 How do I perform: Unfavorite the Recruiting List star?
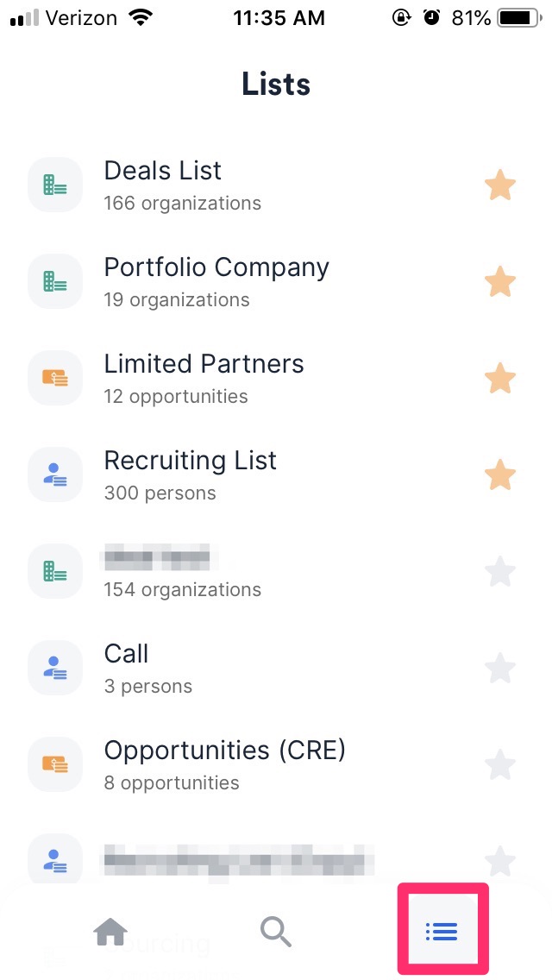click(x=500, y=474)
